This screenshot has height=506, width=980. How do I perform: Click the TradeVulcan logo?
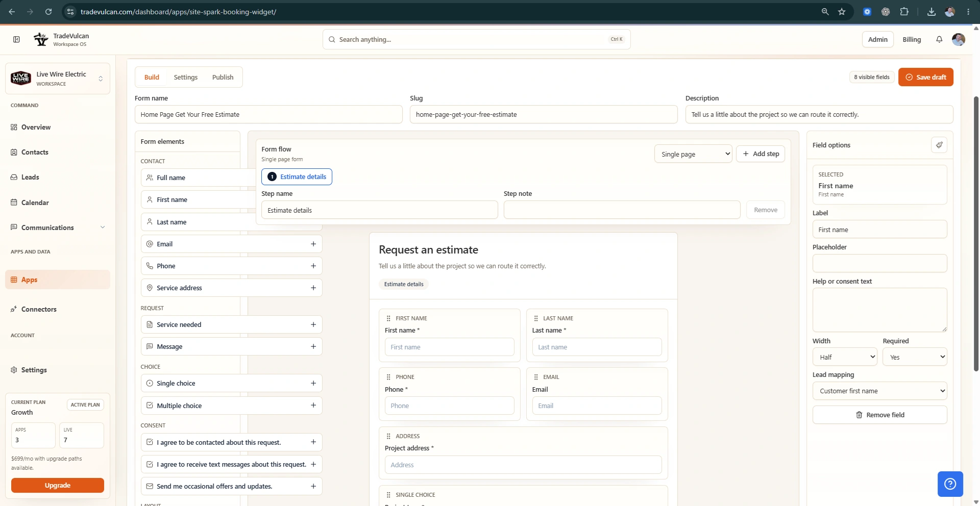pyautogui.click(x=41, y=39)
